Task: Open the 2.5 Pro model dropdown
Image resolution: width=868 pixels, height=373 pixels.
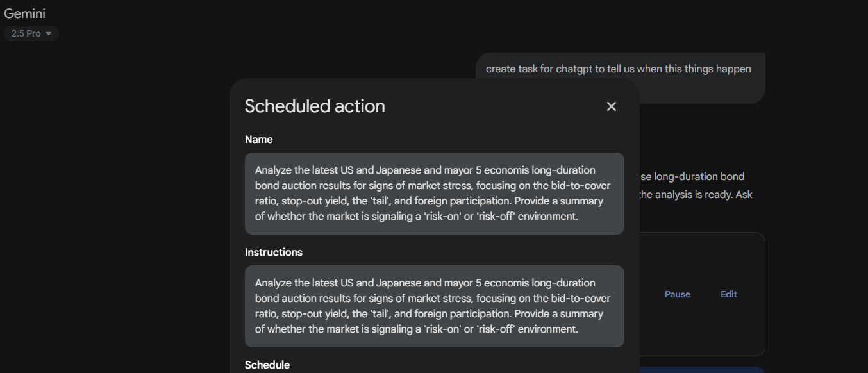Action: coord(31,33)
